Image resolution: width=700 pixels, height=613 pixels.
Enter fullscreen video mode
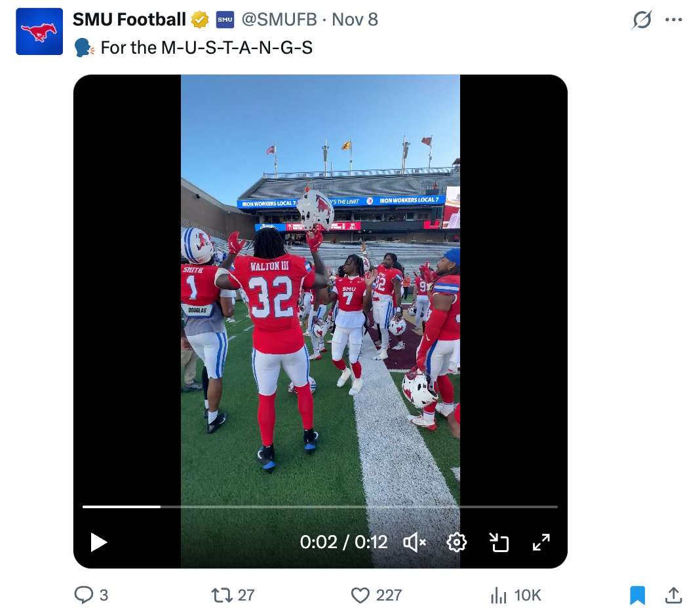pyautogui.click(x=541, y=542)
